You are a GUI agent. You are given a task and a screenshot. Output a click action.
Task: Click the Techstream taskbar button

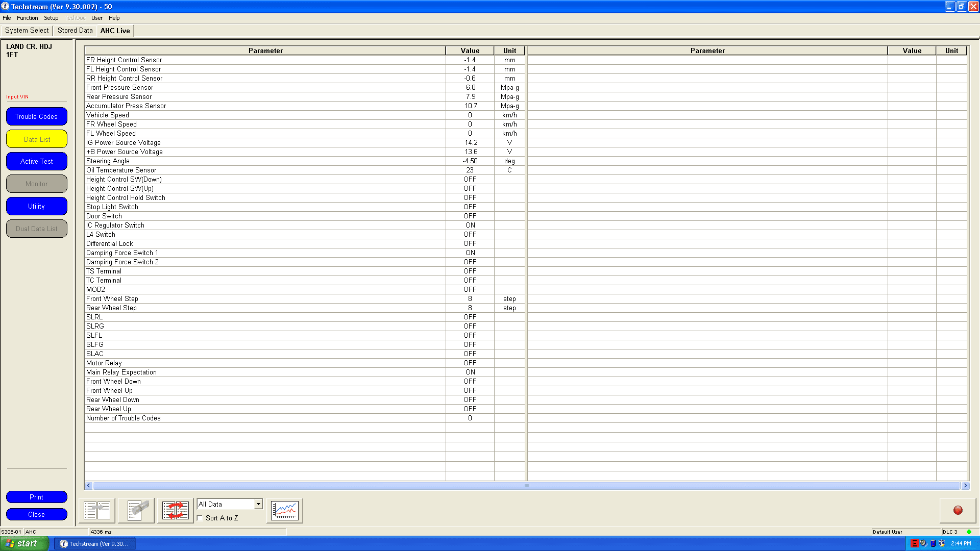click(95, 543)
